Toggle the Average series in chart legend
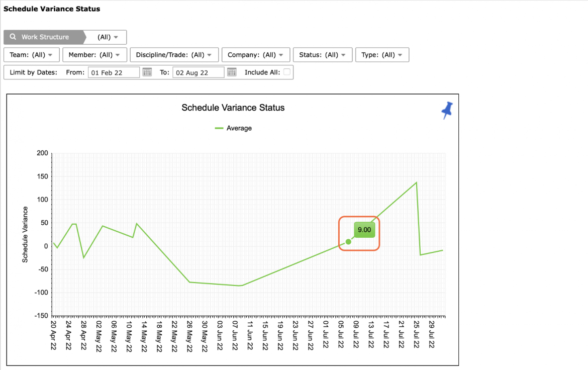Image resolution: width=588 pixels, height=370 pixels. (x=239, y=128)
